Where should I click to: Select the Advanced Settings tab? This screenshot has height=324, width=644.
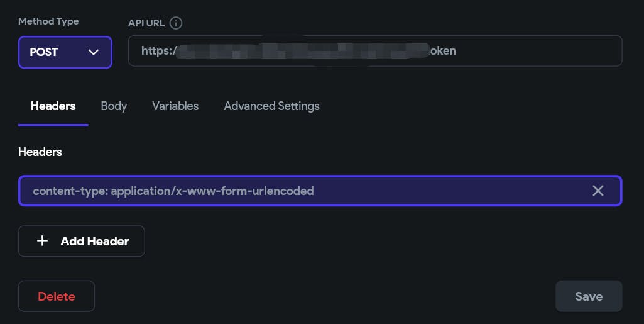(x=271, y=106)
